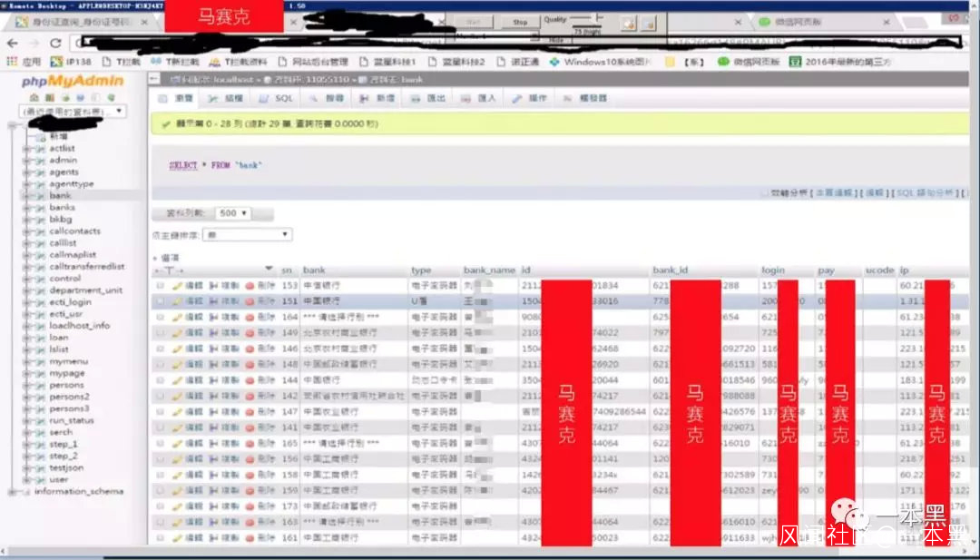Click the copy icon for row 147
Screen dimensions: 980x560
[213, 412]
